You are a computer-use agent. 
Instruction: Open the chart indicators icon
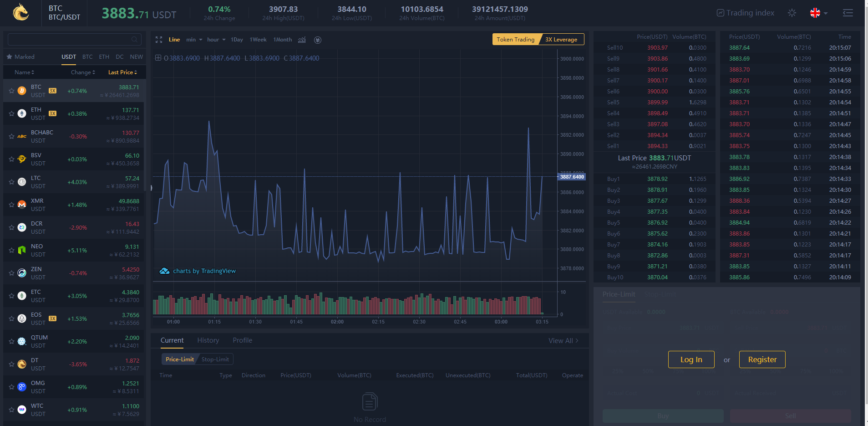tap(302, 40)
